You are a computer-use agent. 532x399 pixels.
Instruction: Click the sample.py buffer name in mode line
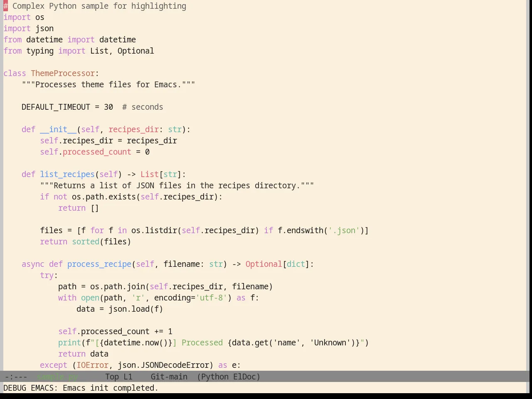pos(57,377)
